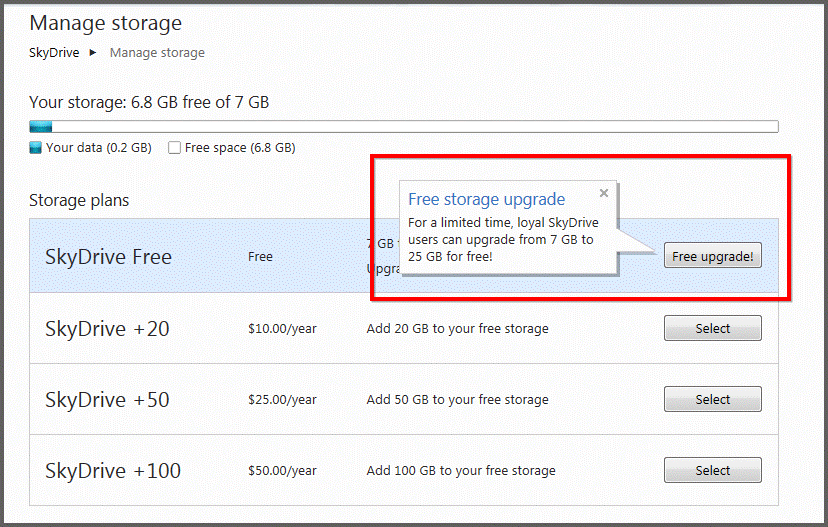Click the storage usage progress bar
This screenshot has height=527, width=828.
pyautogui.click(x=404, y=126)
